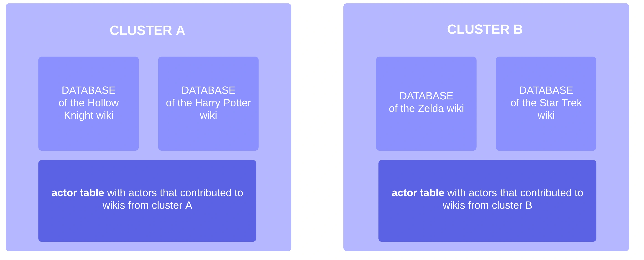Click the "wikis from cluster B" text
Viewport: 644px width, 260px height.
point(487,206)
